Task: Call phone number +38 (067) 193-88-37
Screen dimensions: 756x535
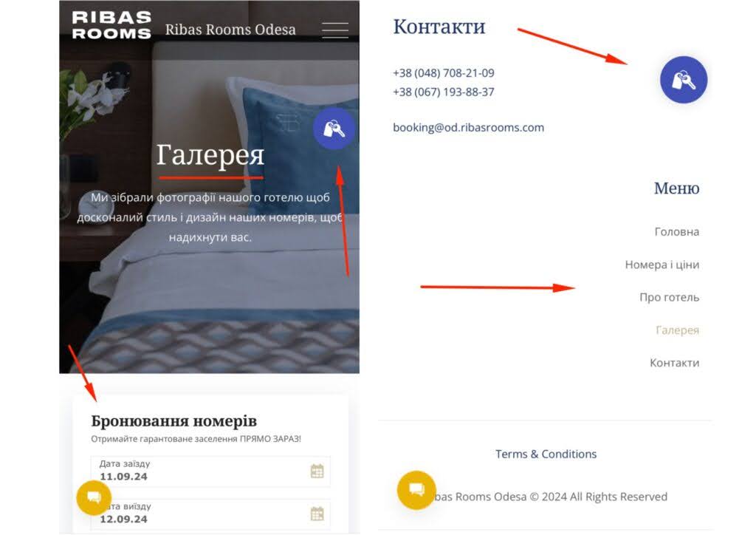Action: pos(444,92)
